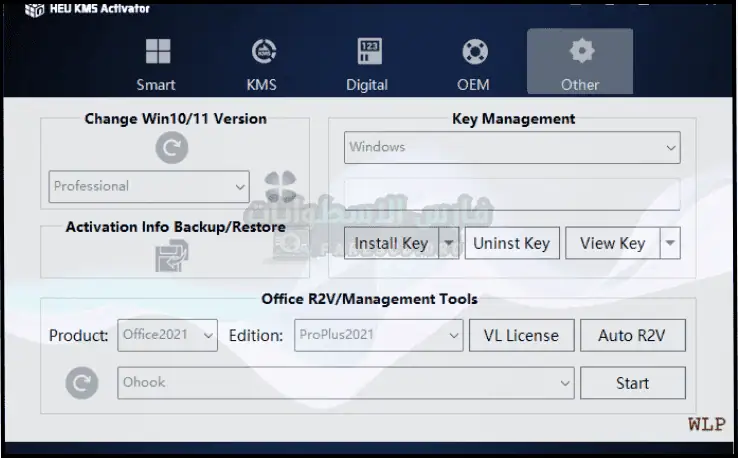Expand the View Key arrow menu
Image resolution: width=738 pixels, height=458 pixels.
[x=670, y=243]
